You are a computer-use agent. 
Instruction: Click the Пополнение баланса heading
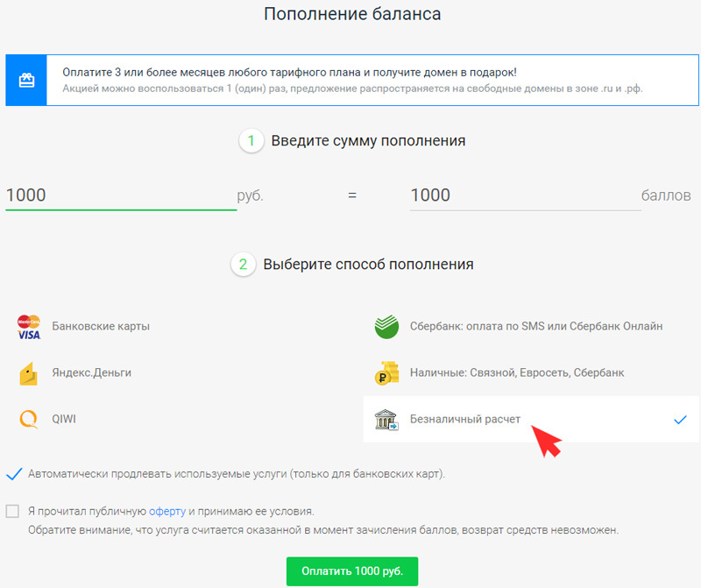352,14
